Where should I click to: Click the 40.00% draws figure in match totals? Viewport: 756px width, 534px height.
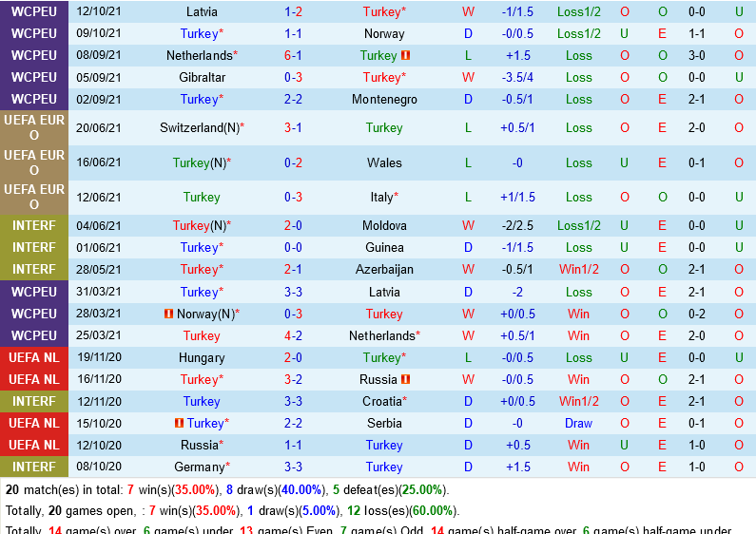301,490
